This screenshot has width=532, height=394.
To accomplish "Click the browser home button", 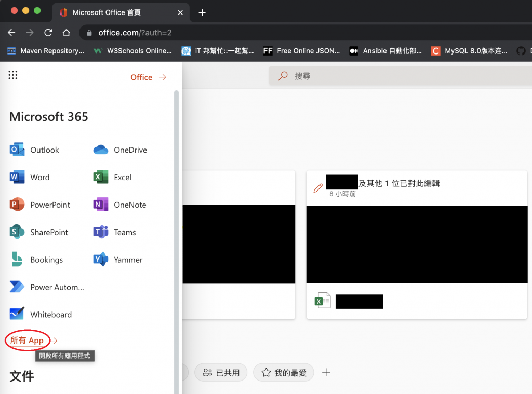I will (66, 33).
